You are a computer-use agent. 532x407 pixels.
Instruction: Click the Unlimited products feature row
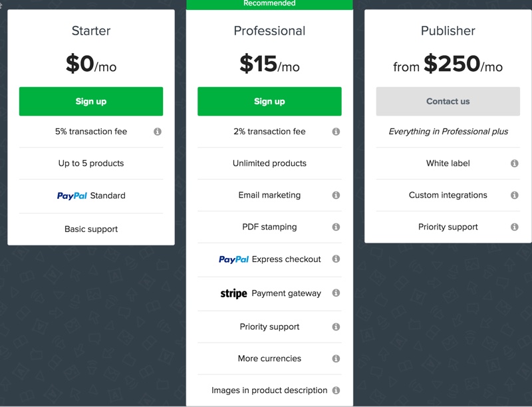tap(269, 164)
